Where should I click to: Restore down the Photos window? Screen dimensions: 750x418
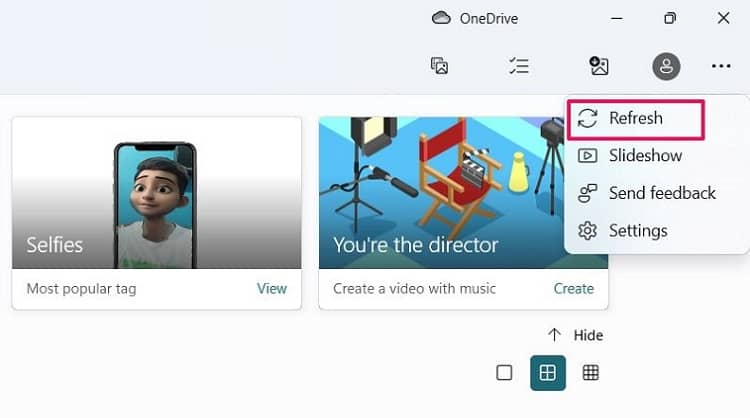[x=670, y=18]
